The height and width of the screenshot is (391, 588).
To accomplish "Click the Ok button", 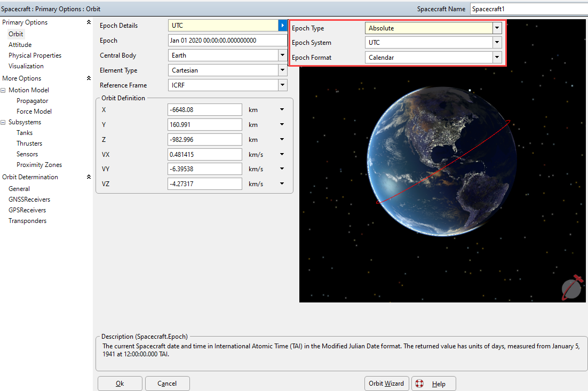I will pos(120,384).
